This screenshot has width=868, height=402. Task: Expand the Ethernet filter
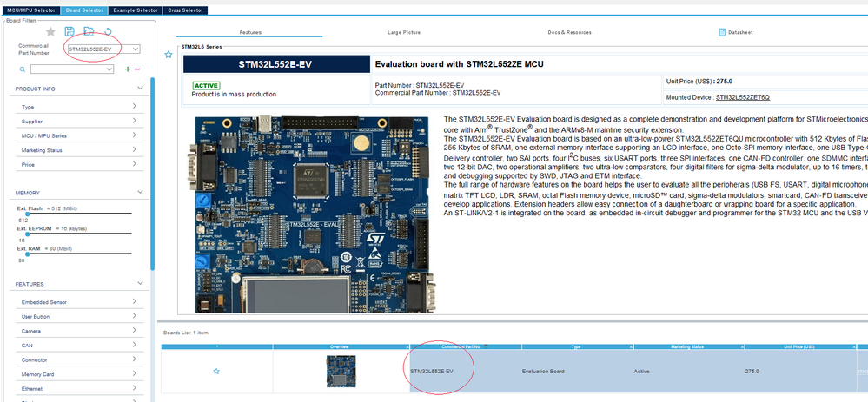[x=135, y=388]
